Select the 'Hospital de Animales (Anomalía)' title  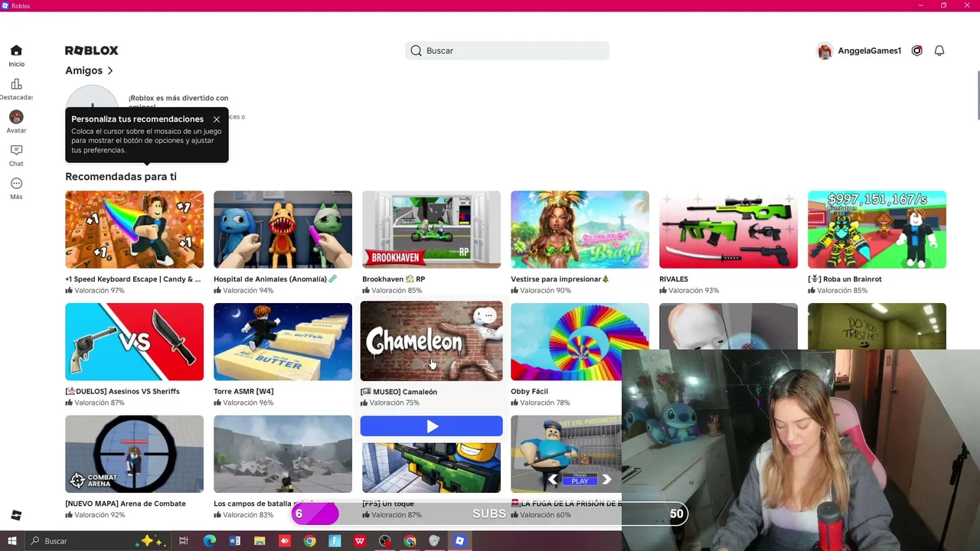point(275,279)
